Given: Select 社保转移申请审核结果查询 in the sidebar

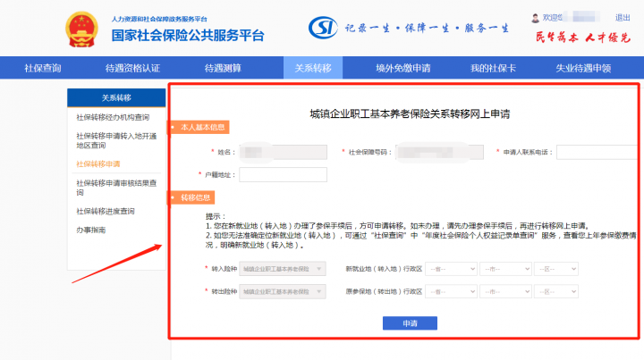Looking at the screenshot, I should [x=116, y=188].
